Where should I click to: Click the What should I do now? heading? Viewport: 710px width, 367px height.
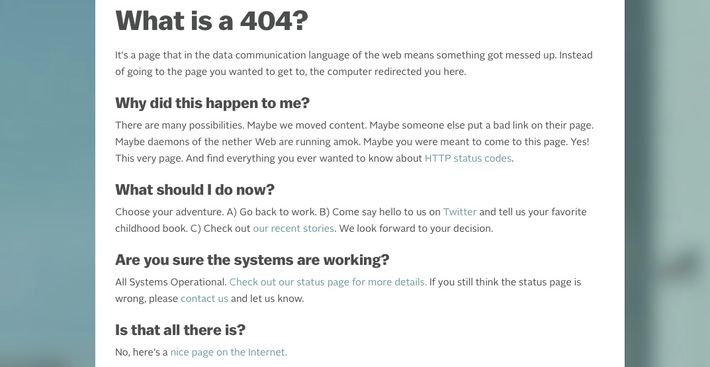click(195, 189)
